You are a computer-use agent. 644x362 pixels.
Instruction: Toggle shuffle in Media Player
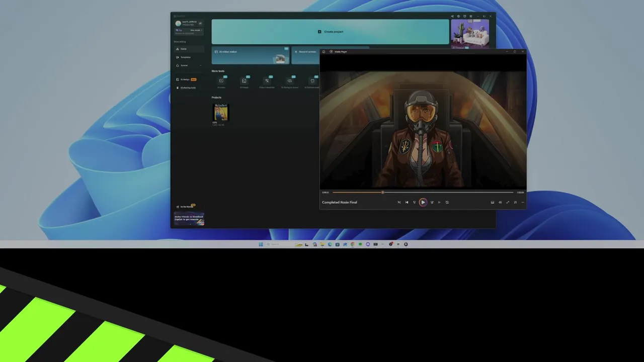pyautogui.click(x=399, y=202)
